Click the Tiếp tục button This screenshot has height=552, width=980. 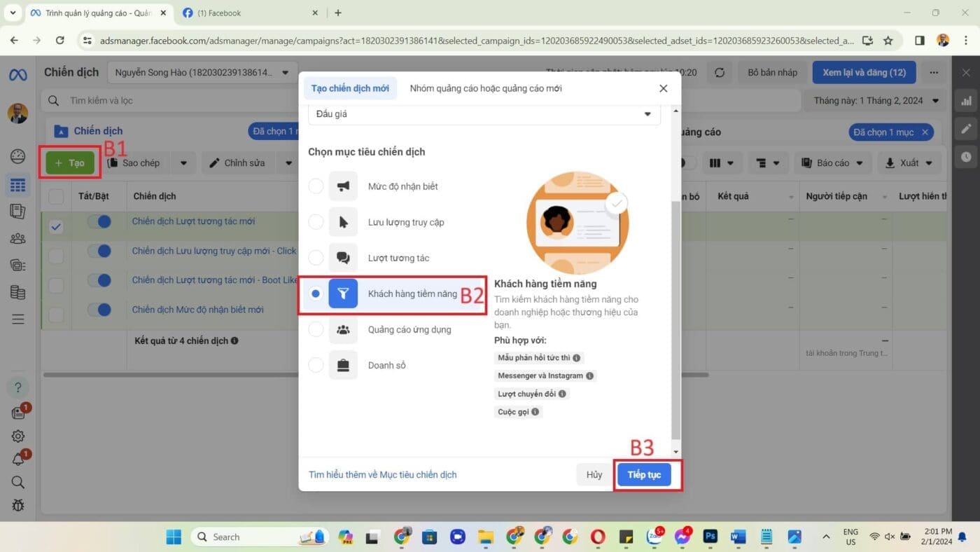click(x=644, y=475)
